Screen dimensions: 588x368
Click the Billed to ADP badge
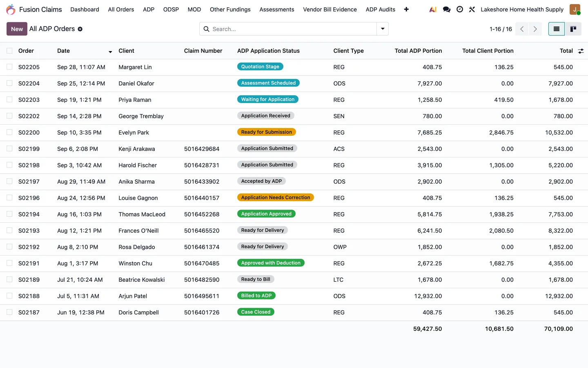pyautogui.click(x=256, y=296)
